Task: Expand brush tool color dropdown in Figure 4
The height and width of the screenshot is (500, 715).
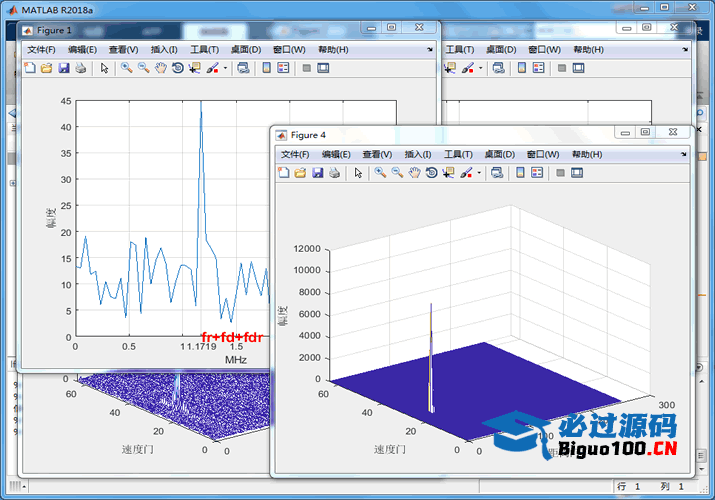Action: (478, 173)
